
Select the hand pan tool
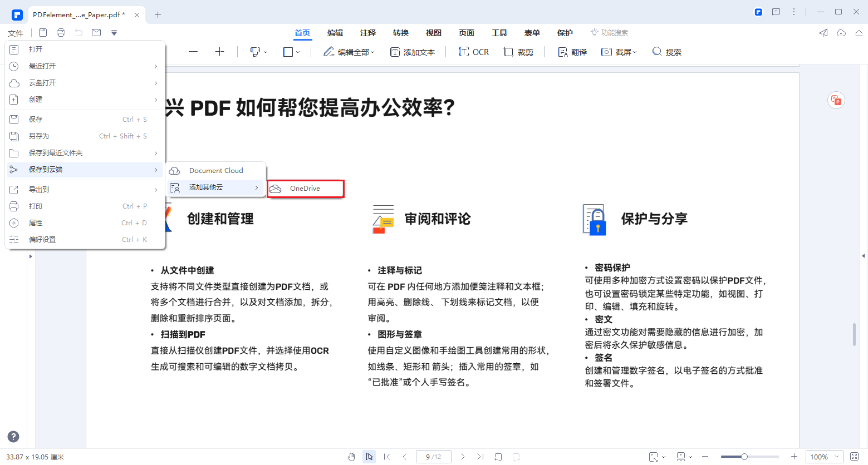click(x=351, y=457)
